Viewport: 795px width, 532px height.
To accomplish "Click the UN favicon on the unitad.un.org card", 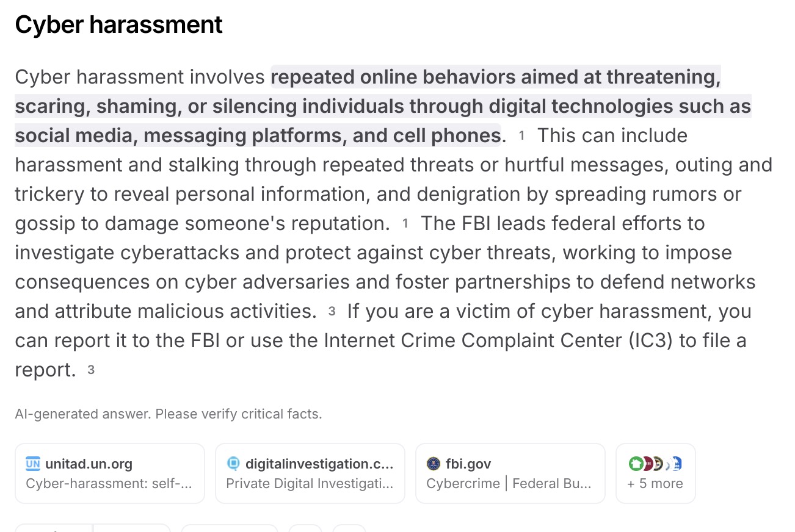I will [x=33, y=464].
